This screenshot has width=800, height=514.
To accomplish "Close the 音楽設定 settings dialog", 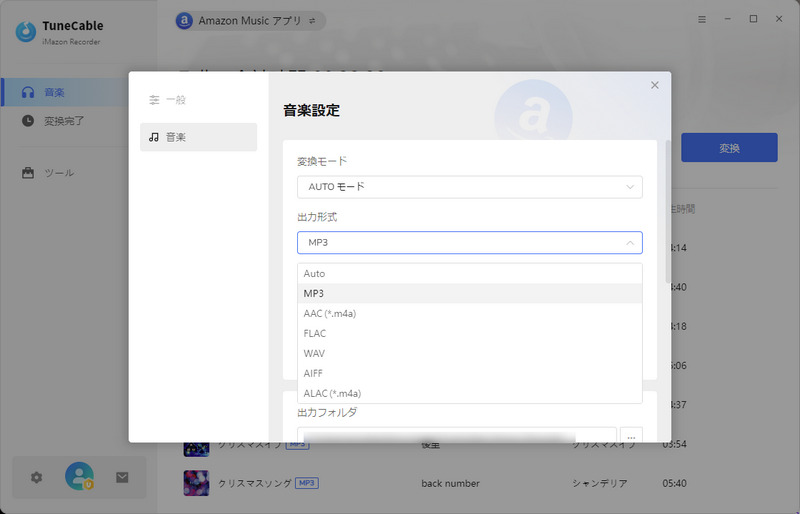I will pos(655,85).
